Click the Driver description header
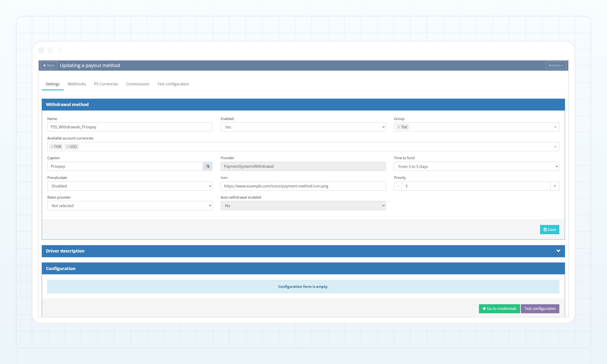This screenshot has width=607, height=364. 303,251
